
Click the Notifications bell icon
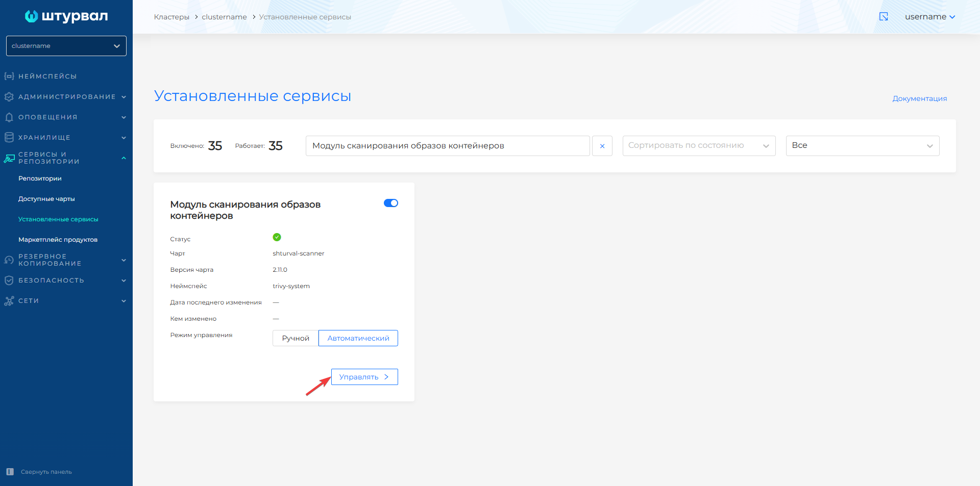pyautogui.click(x=9, y=117)
